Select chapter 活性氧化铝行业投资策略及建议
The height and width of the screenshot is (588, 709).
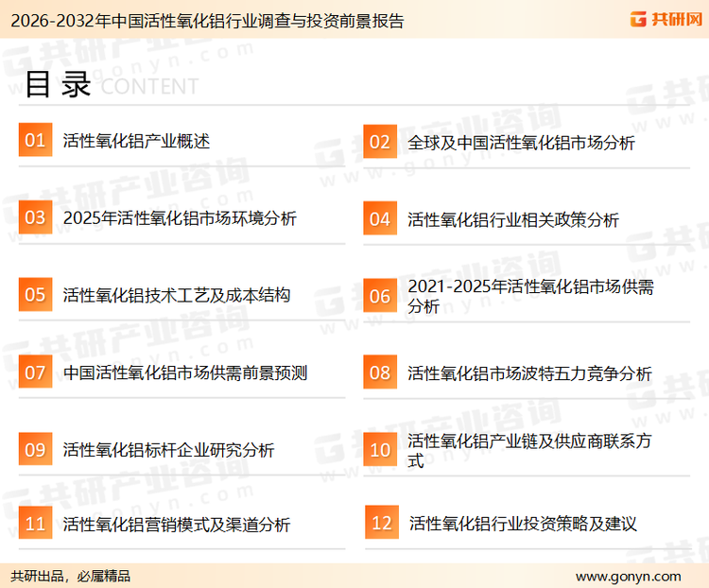[523, 524]
